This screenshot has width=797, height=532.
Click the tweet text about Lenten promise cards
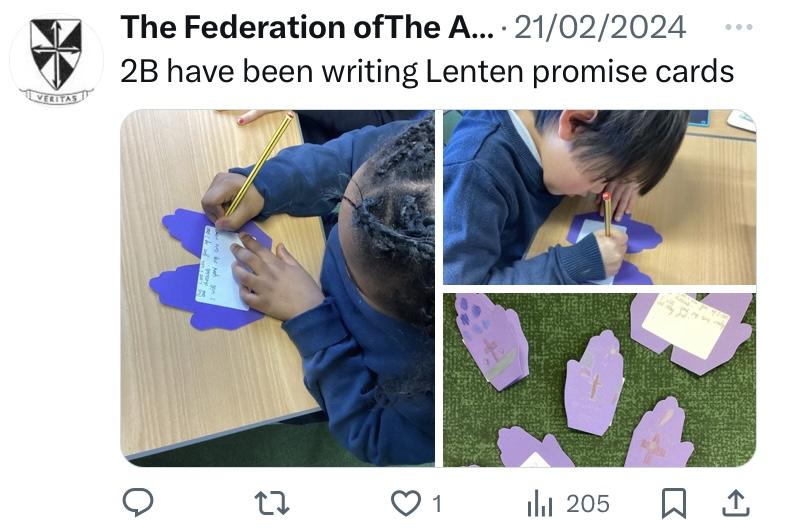pos(427,71)
